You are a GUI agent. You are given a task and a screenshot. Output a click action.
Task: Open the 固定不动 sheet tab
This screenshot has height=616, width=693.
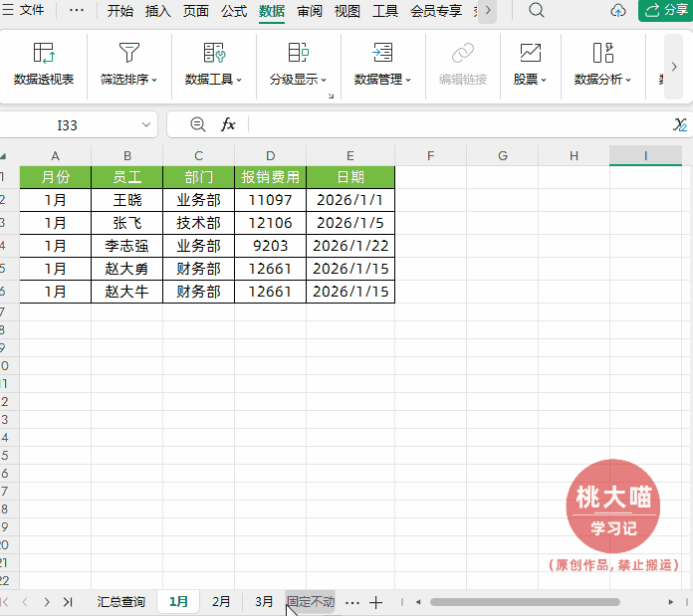311,602
